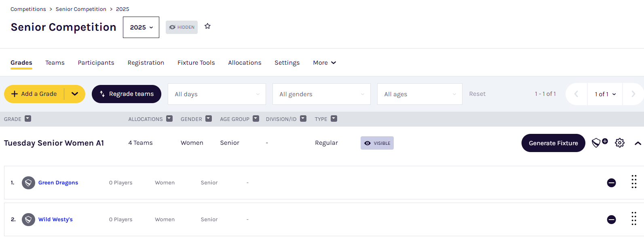
Task: Remove Green Dragons with minus icon
Action: [611, 183]
